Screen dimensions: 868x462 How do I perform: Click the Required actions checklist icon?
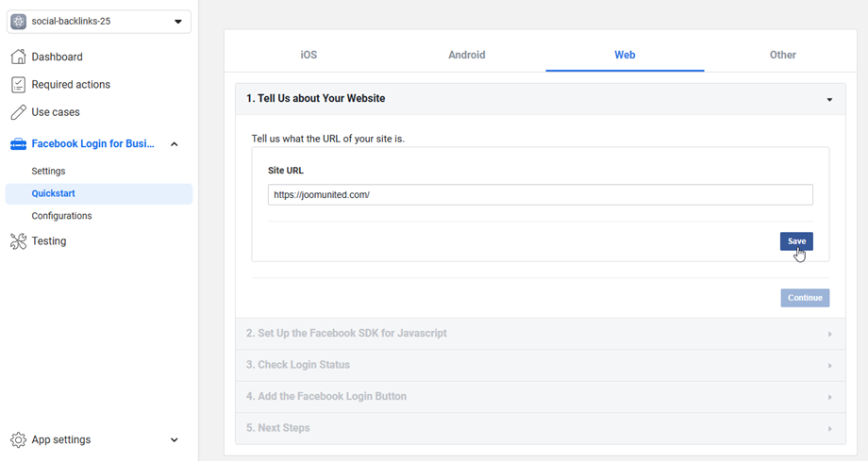coord(18,85)
